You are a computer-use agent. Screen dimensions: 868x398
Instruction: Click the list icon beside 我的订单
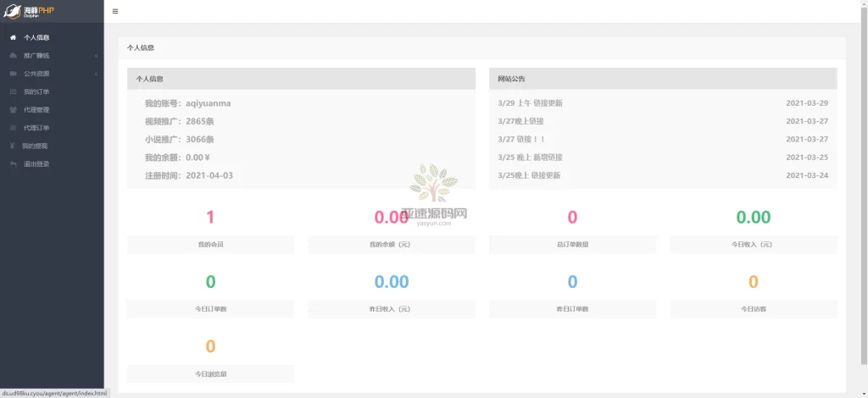click(x=13, y=91)
